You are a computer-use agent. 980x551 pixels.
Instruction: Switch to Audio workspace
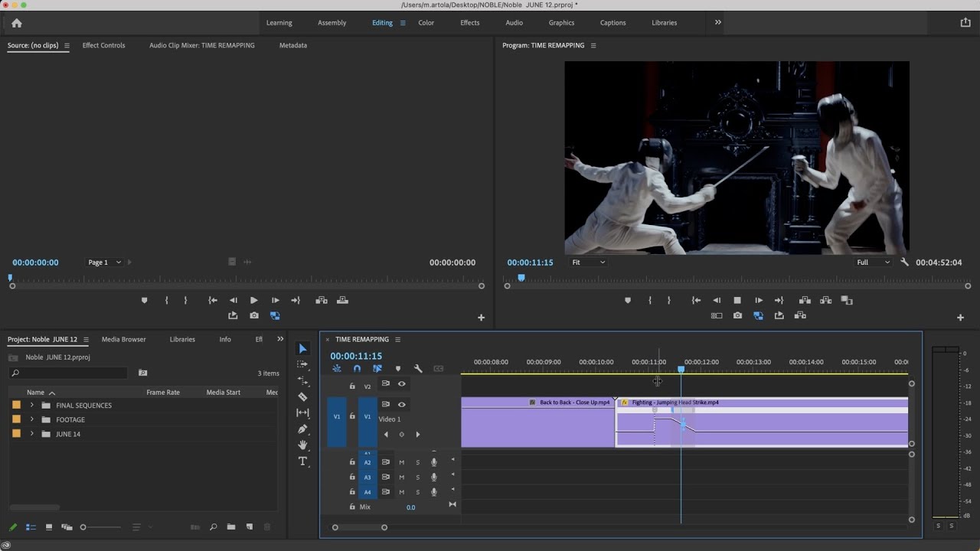pyautogui.click(x=514, y=23)
